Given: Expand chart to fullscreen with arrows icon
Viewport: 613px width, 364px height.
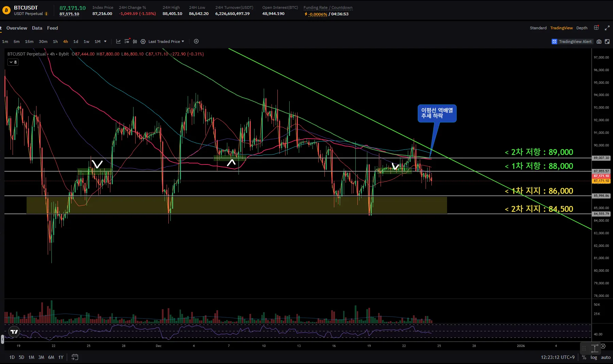Looking at the screenshot, I should [x=607, y=28].
